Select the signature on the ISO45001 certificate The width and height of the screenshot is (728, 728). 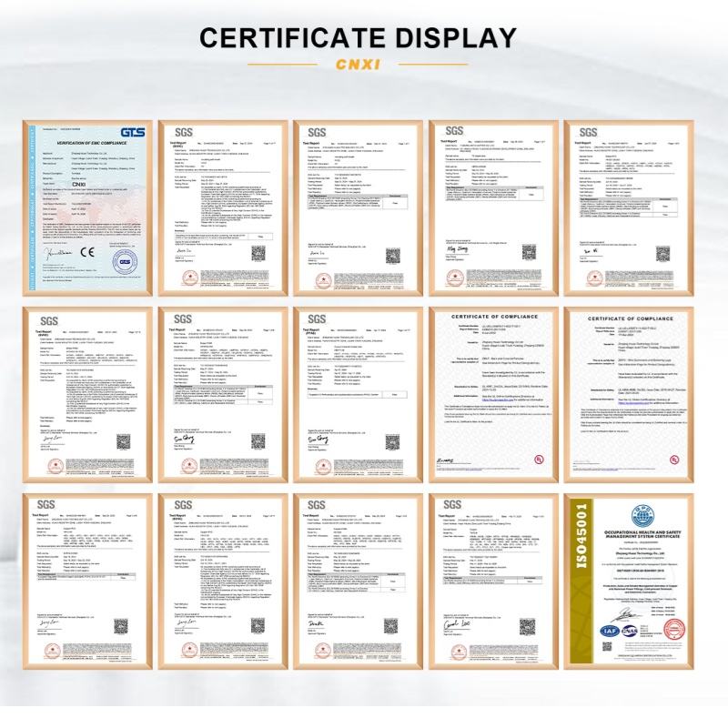coord(627,616)
